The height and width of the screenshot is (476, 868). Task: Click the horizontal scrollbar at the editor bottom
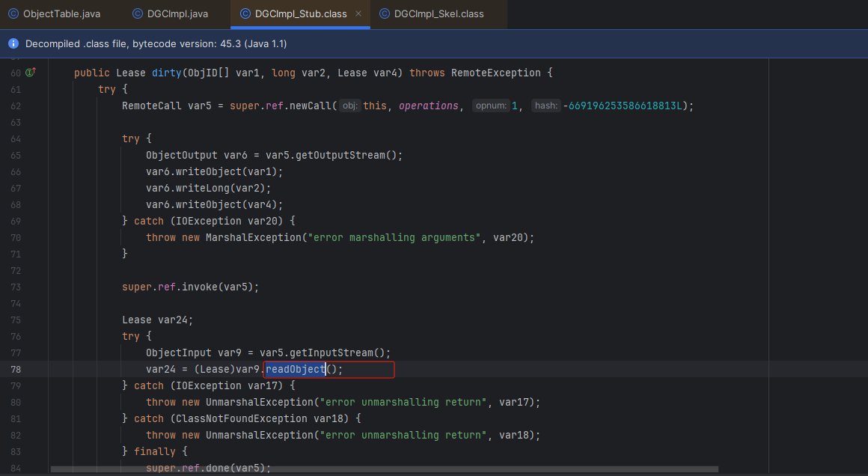click(x=383, y=469)
